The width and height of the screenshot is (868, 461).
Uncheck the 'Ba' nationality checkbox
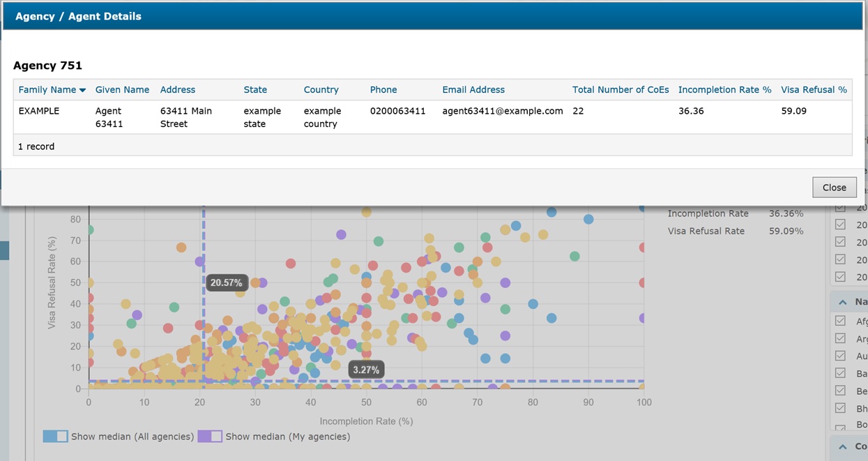click(x=840, y=373)
